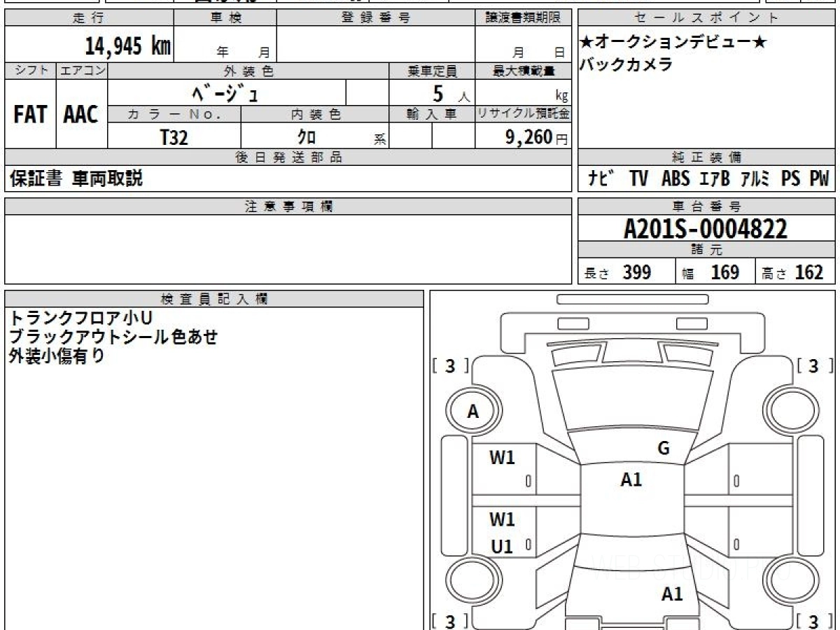Click the U1 mark on the rear door
The height and width of the screenshot is (630, 840).
501,547
